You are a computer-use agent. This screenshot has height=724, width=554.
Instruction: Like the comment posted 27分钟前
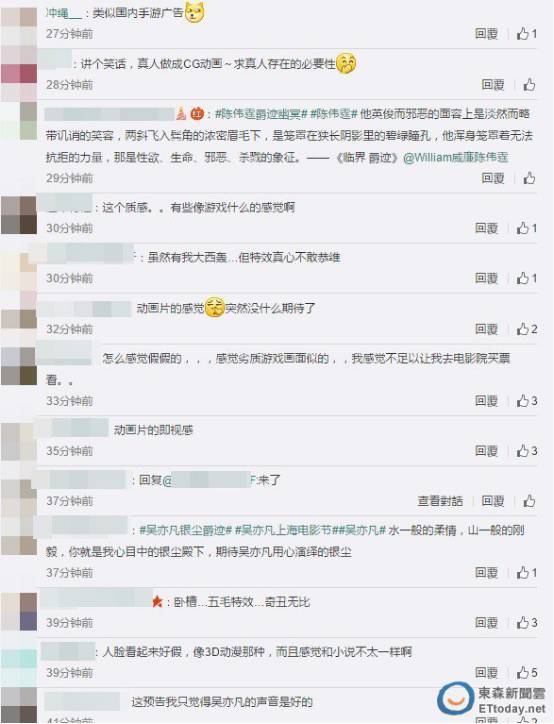coord(527,34)
